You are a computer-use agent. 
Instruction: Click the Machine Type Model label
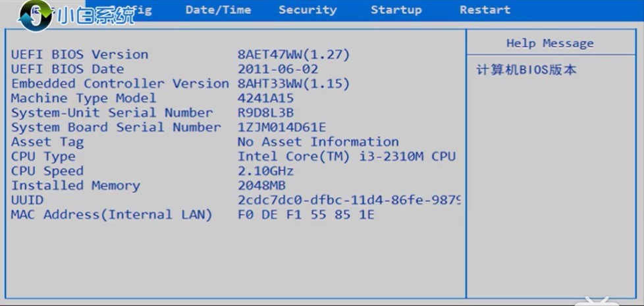click(84, 99)
